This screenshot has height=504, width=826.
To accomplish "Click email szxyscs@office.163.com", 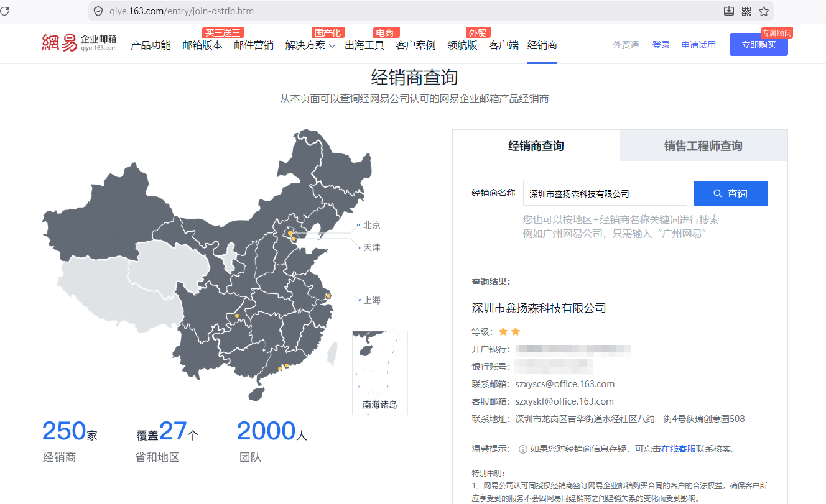I will click(565, 384).
